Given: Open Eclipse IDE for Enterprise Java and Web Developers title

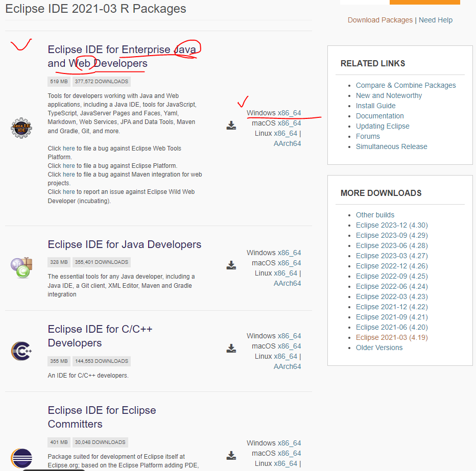Looking at the screenshot, I should point(122,56).
